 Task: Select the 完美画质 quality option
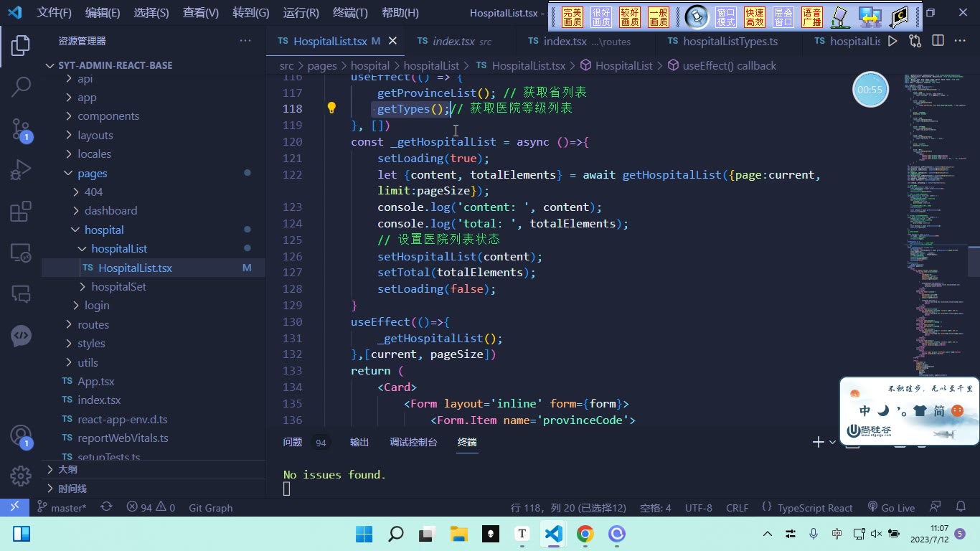573,17
